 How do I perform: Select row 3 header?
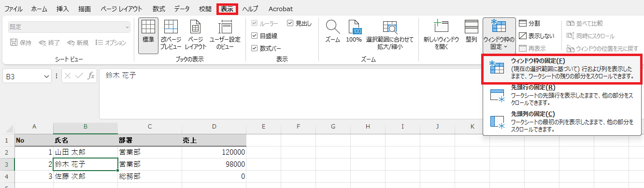7,164
